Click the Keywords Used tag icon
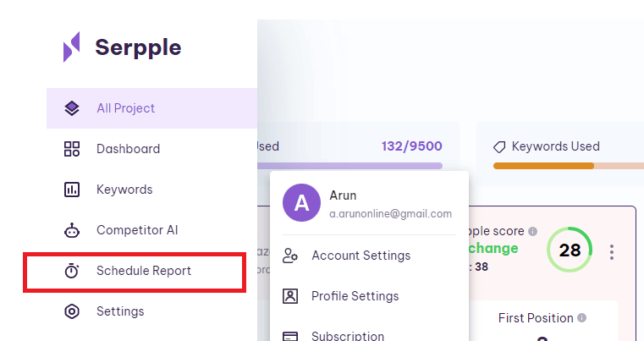 (x=499, y=147)
